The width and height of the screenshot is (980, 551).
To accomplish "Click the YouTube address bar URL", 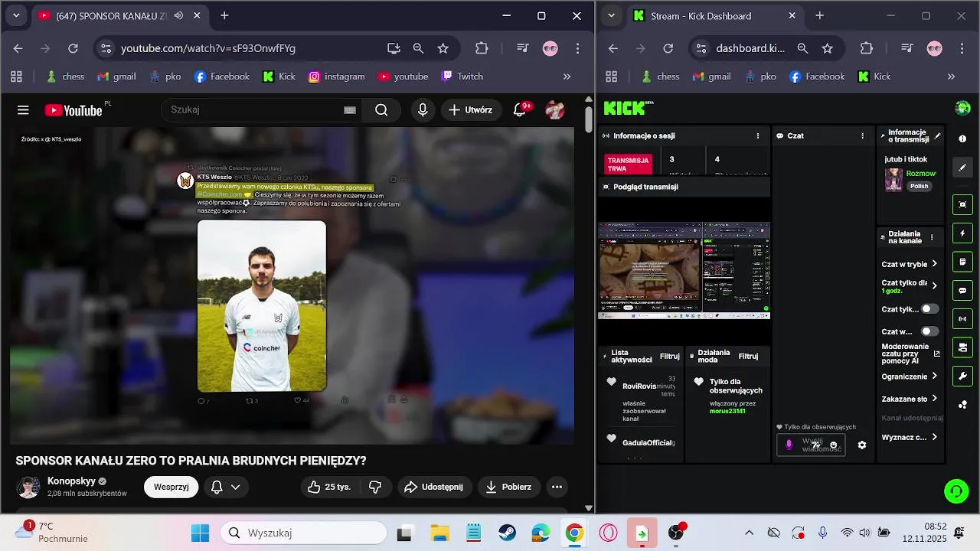I will click(x=208, y=48).
